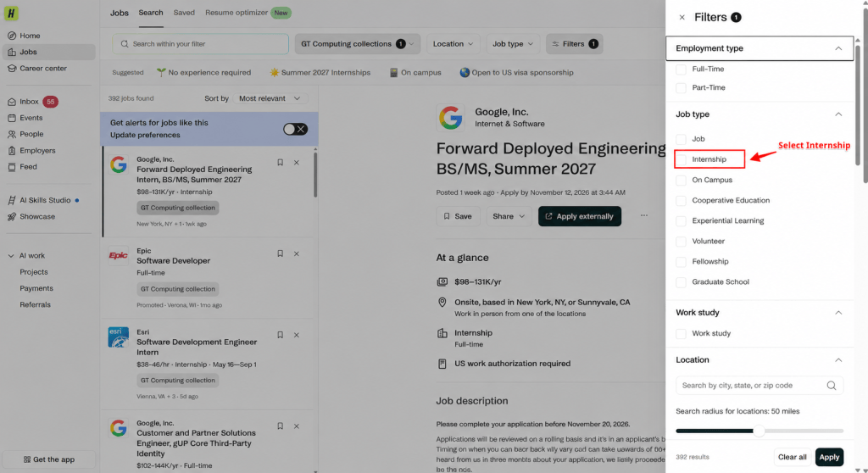This screenshot has height=473, width=868.
Task: Click the Epic company logo
Action: click(x=118, y=255)
